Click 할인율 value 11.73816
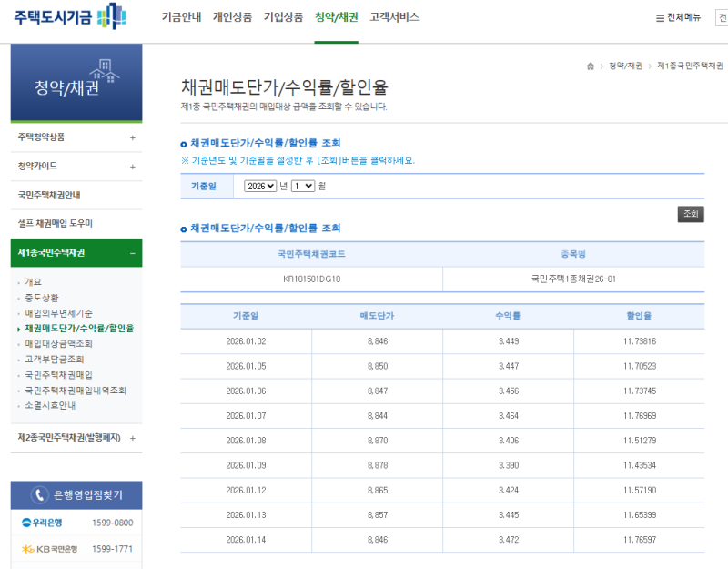728x569 pixels. [640, 341]
